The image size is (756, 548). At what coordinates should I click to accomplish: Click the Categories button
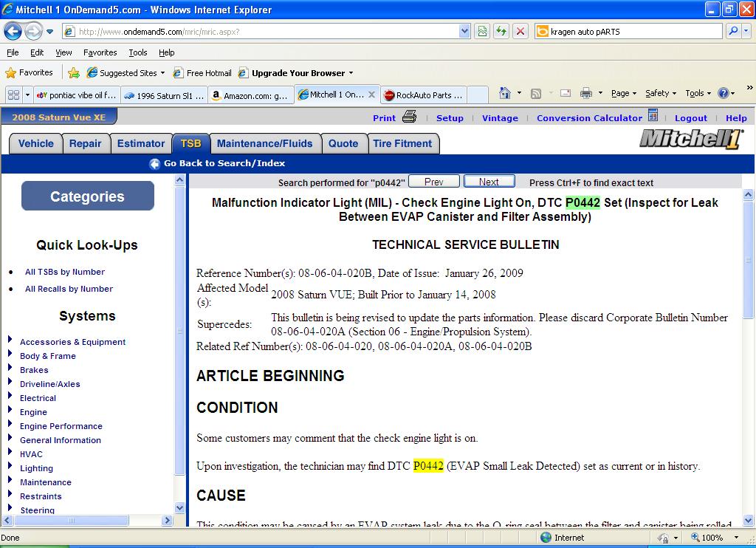pyautogui.click(x=87, y=196)
